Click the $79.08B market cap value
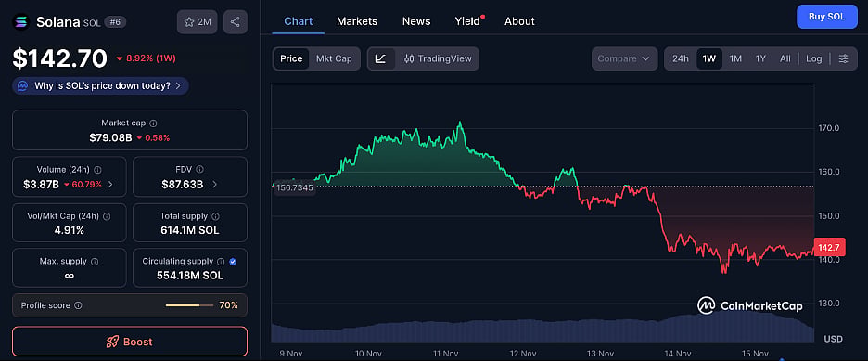Image resolution: width=868 pixels, height=362 pixels. [110, 137]
